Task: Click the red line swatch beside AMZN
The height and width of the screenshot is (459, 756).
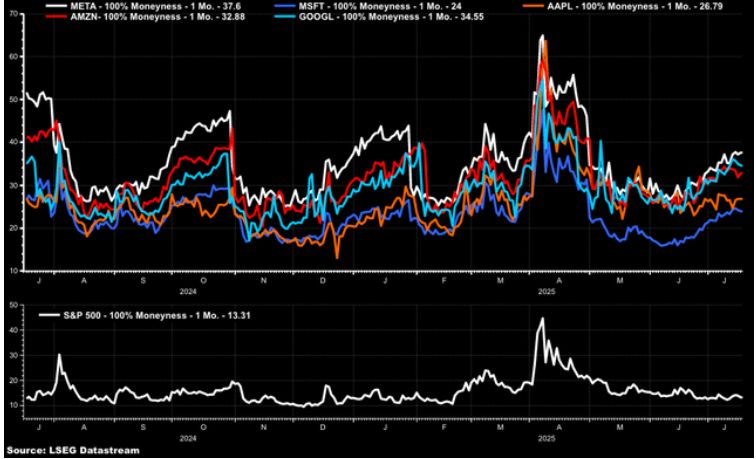Action: tap(57, 18)
